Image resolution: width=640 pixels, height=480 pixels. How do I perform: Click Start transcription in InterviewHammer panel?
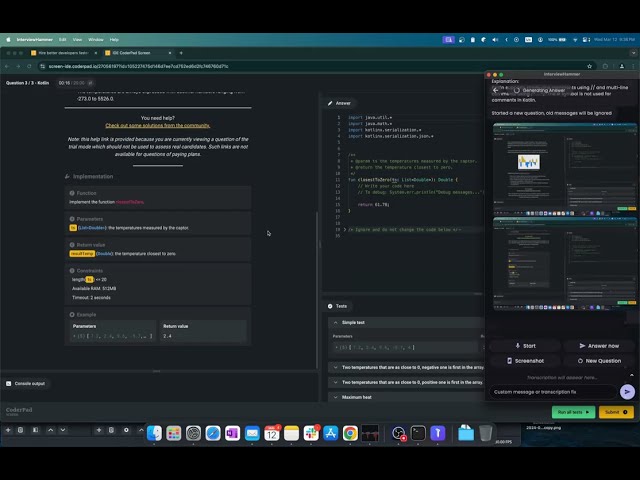pos(525,346)
